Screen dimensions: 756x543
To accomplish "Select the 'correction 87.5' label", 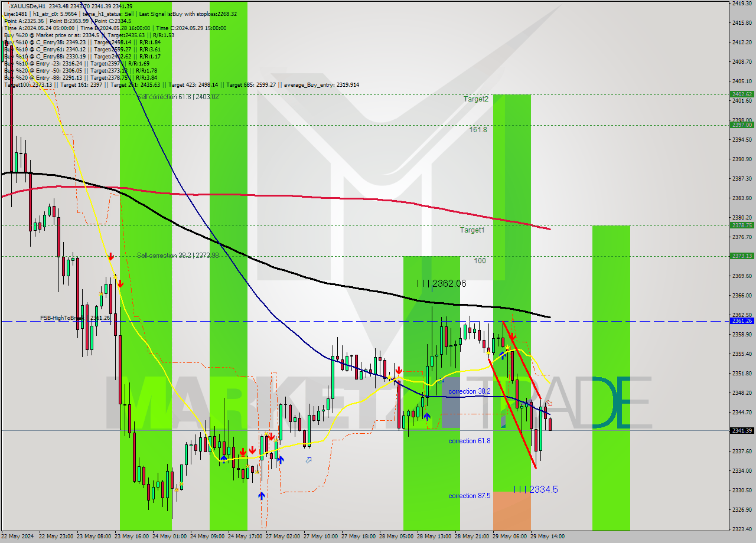I will pos(470,496).
